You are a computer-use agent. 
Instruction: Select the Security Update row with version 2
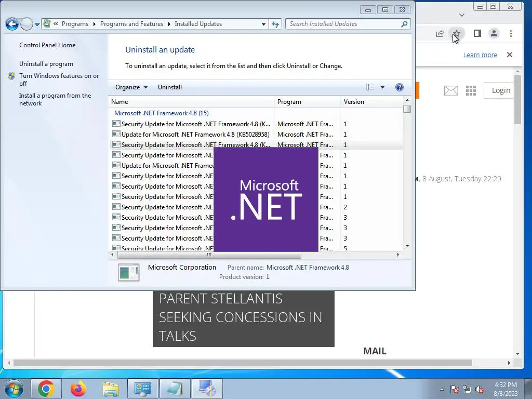257,207
